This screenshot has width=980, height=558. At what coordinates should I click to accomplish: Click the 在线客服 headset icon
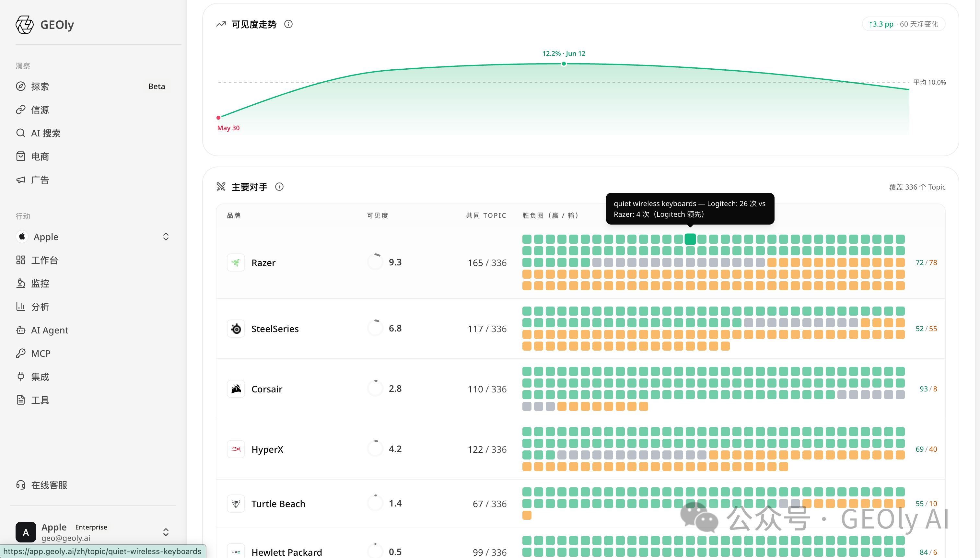pyautogui.click(x=21, y=485)
